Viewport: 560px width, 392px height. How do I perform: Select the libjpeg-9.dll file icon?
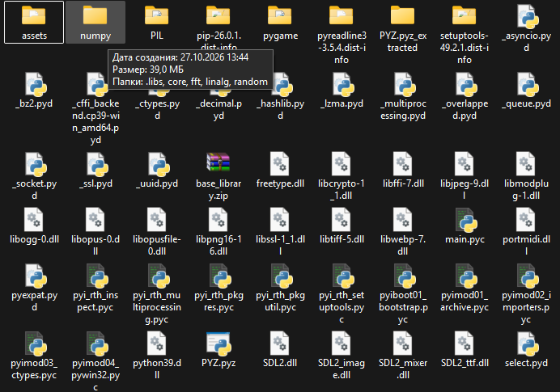tap(464, 164)
